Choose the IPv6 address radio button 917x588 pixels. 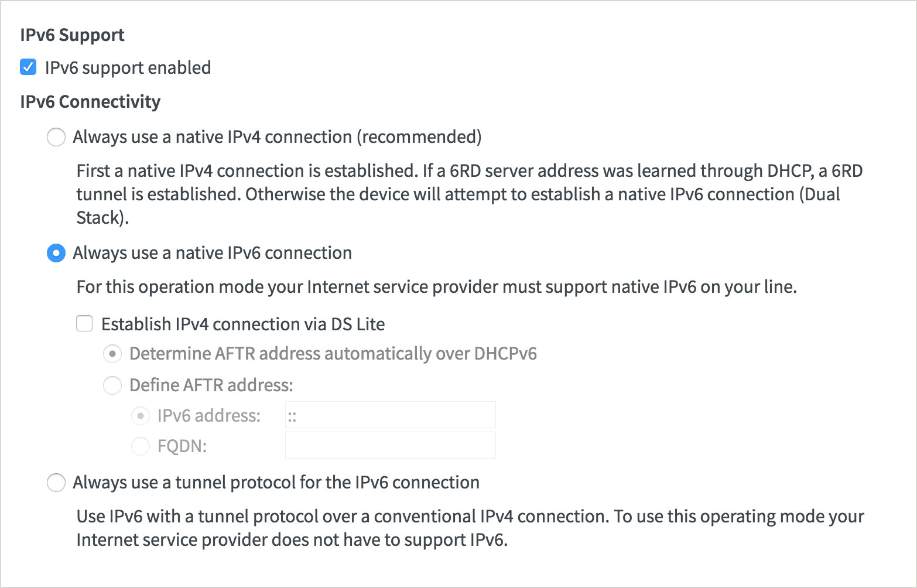click(140, 415)
